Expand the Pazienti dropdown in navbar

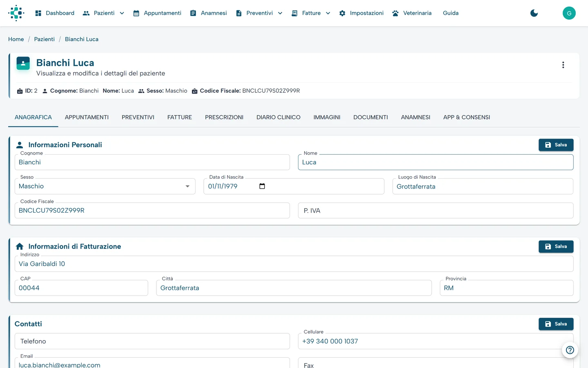tap(122, 13)
